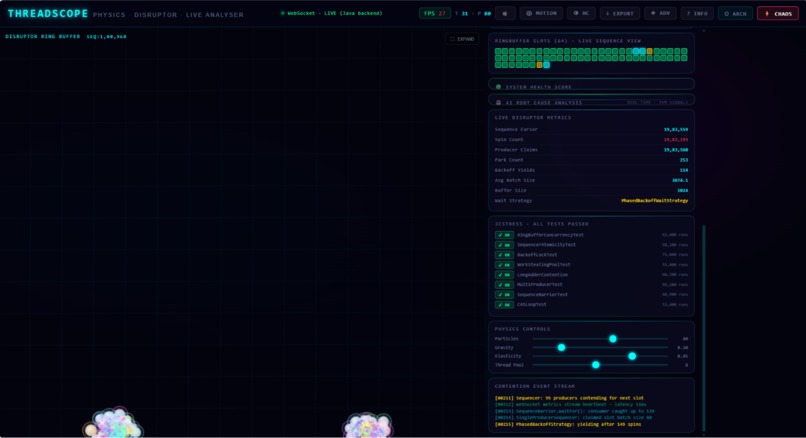Image resolution: width=806 pixels, height=438 pixels.
Task: Click the Producer Claims metric value
Action: 676,150
